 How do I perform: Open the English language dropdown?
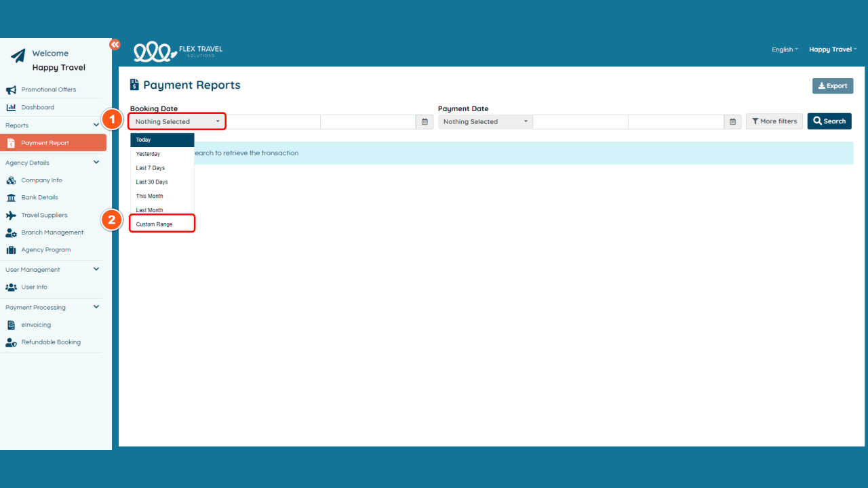click(x=785, y=49)
